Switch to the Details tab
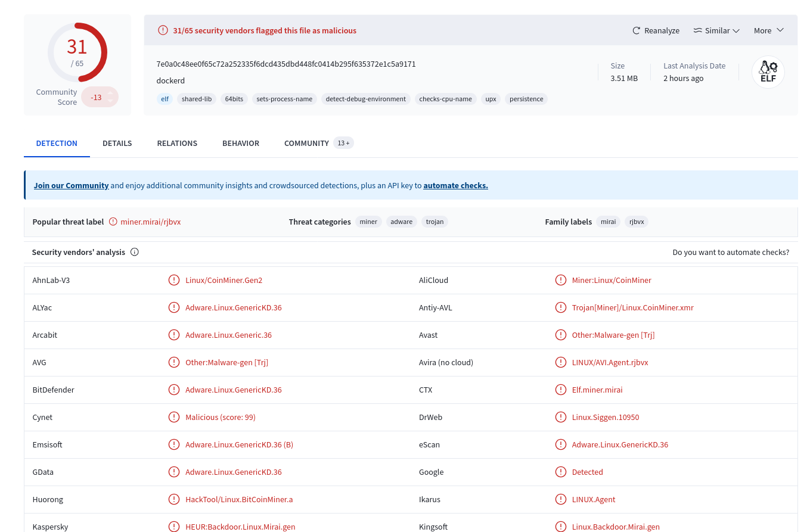The height and width of the screenshot is (532, 810). coord(117,143)
